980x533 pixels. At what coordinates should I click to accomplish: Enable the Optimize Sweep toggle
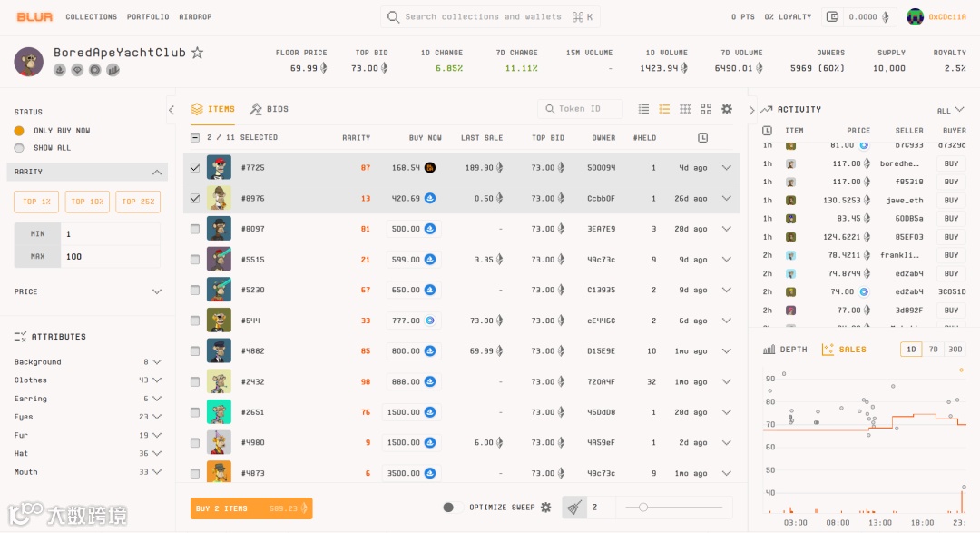click(x=453, y=508)
